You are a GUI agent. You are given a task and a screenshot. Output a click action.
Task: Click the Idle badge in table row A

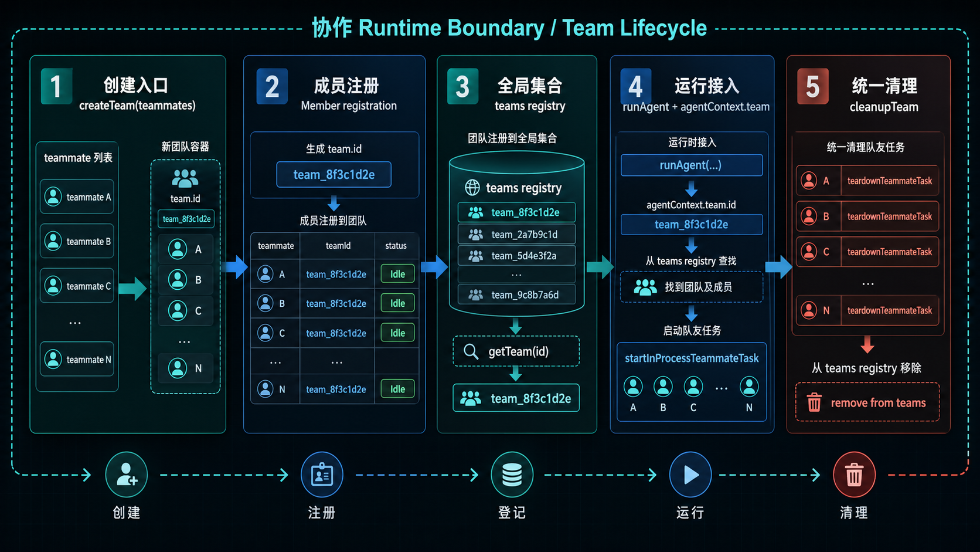click(x=397, y=274)
